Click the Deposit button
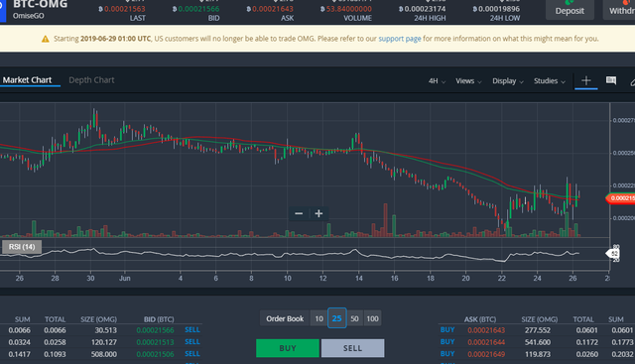635x364 pixels. [570, 10]
